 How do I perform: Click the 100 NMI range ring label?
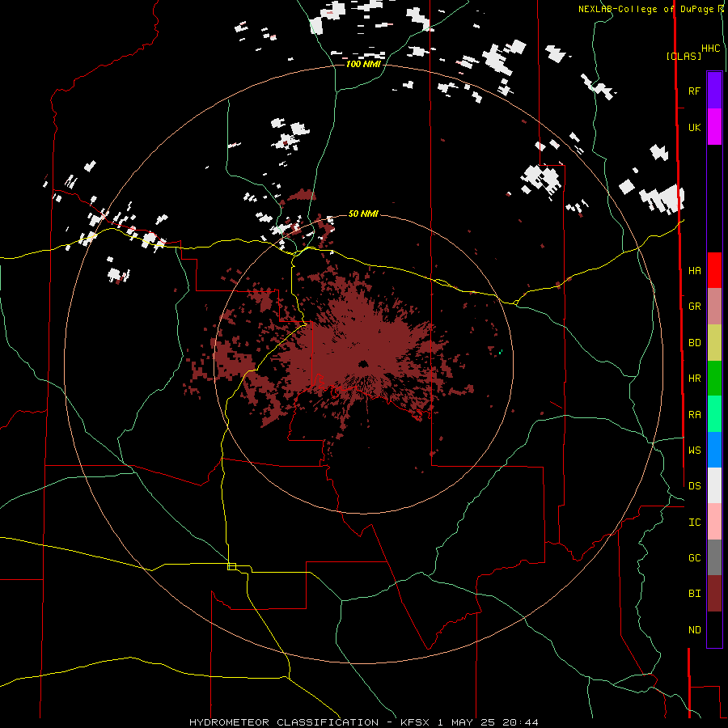[363, 64]
